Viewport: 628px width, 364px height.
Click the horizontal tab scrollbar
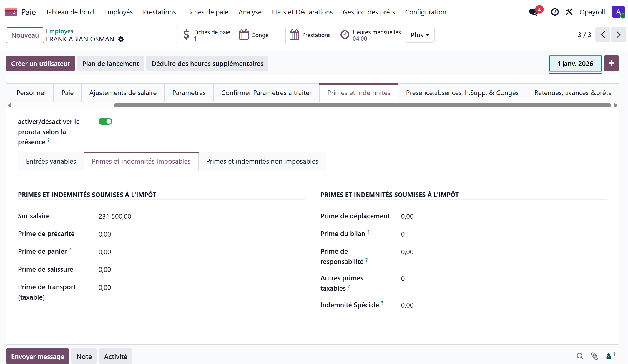[x=362, y=105]
